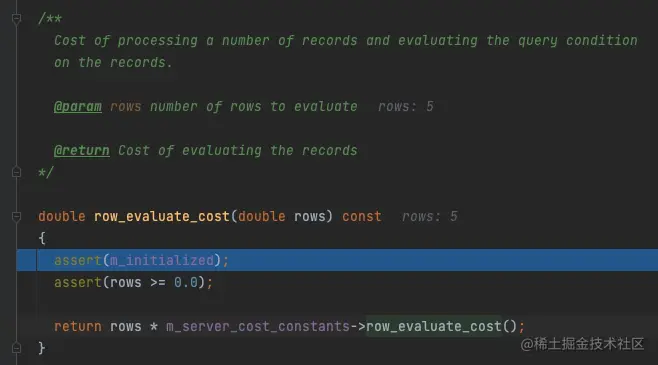Image resolution: width=658 pixels, height=365 pixels.
Task: Click the fold marker beside the comment's closing */
Action: pos(16,172)
